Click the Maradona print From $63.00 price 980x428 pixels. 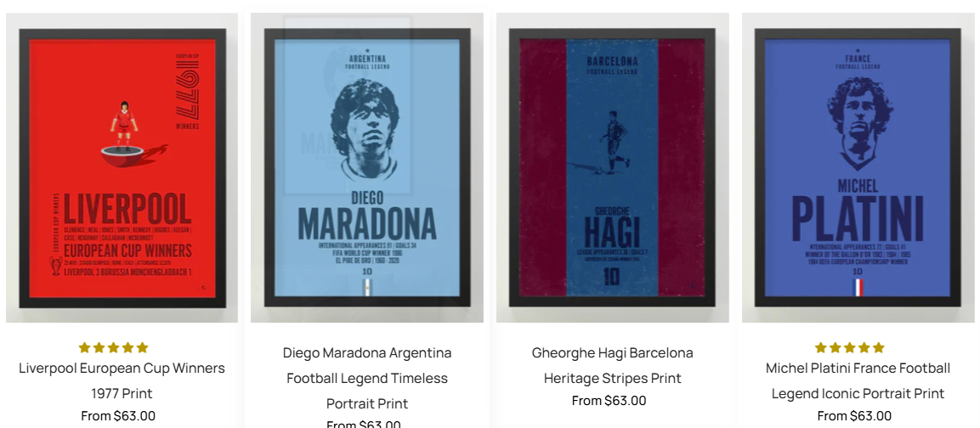pos(364,425)
